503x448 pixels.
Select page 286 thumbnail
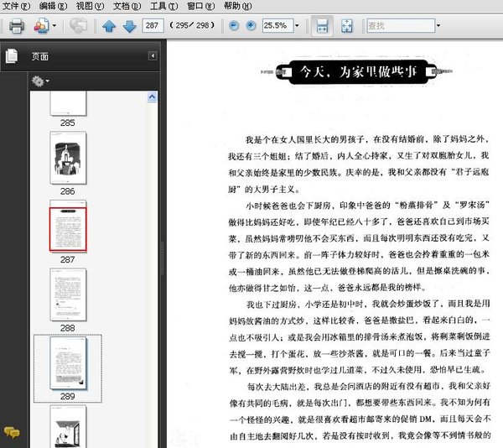(x=68, y=158)
